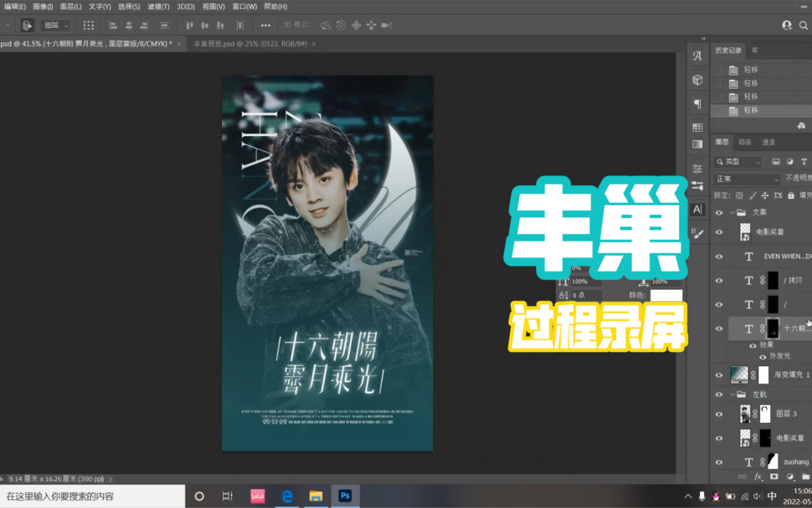
Task: Open Glyphs panel icon in side dock
Action: 697,55
